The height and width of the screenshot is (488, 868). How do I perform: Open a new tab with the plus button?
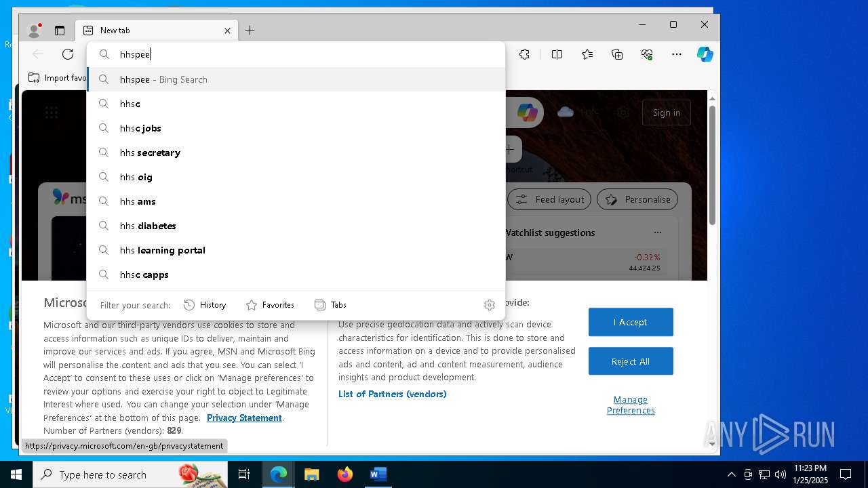[250, 30]
